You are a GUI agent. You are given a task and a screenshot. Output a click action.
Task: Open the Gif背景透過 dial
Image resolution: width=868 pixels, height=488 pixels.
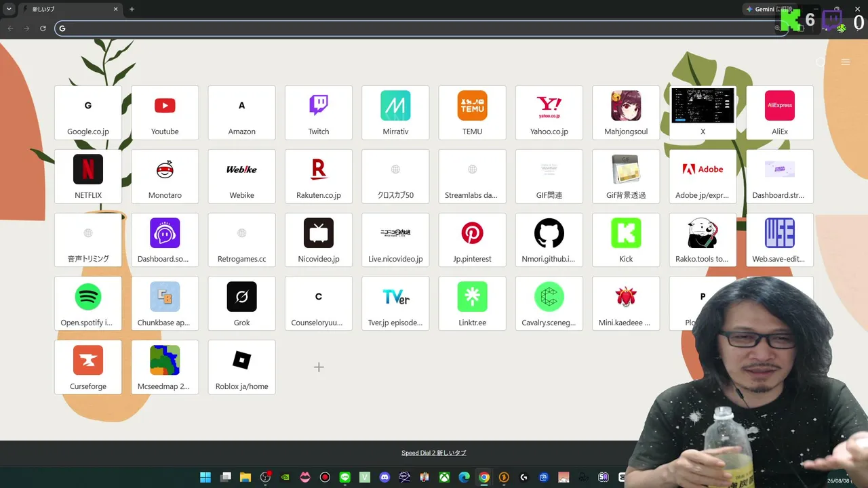[x=626, y=176]
